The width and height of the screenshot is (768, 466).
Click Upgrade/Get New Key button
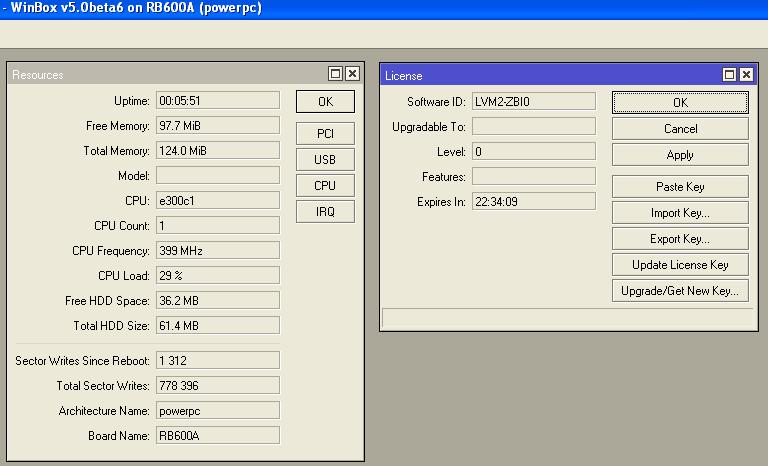tap(680, 291)
